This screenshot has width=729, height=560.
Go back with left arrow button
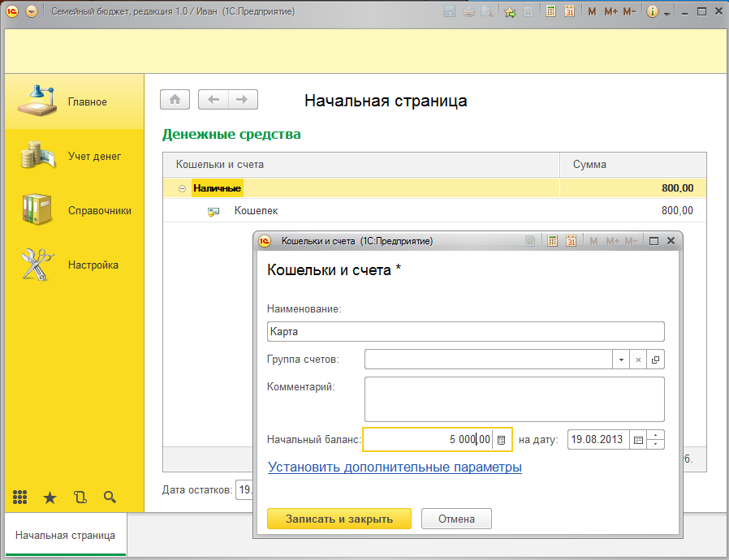[214, 100]
